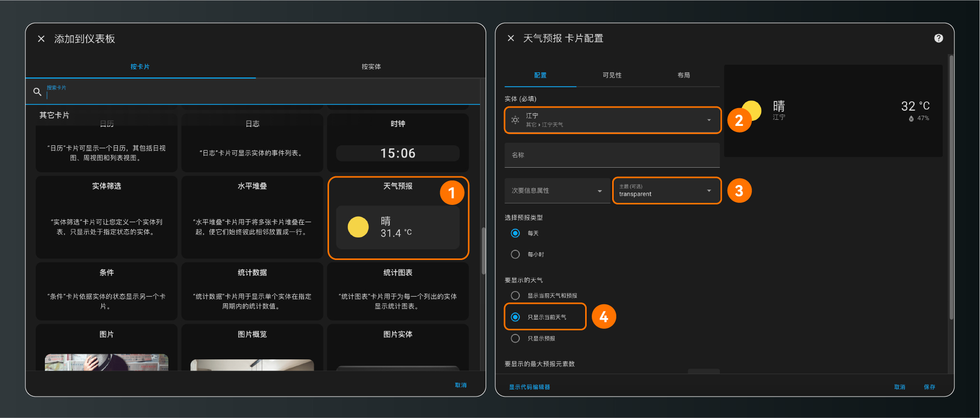Click the 保存 button
The image size is (980, 418).
click(x=929, y=387)
